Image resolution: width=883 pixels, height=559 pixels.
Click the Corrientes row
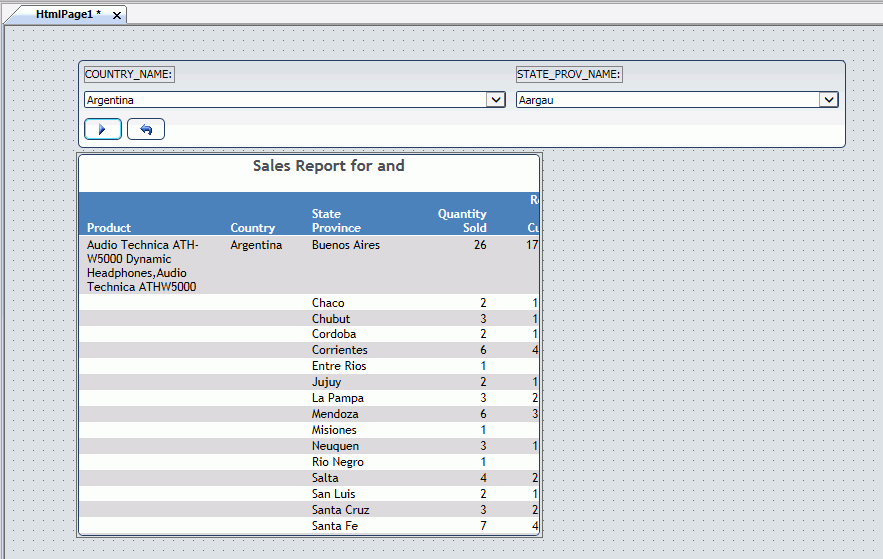click(x=309, y=350)
